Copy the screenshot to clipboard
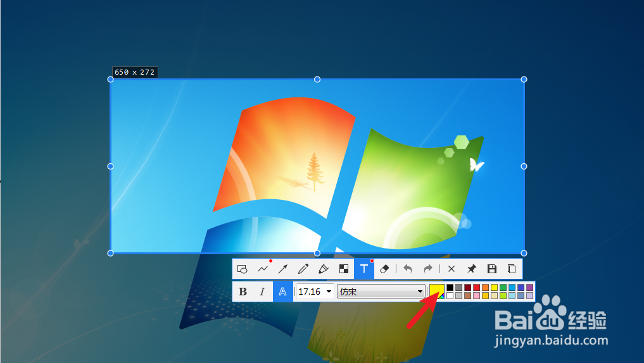The height and width of the screenshot is (363, 644). [512, 269]
